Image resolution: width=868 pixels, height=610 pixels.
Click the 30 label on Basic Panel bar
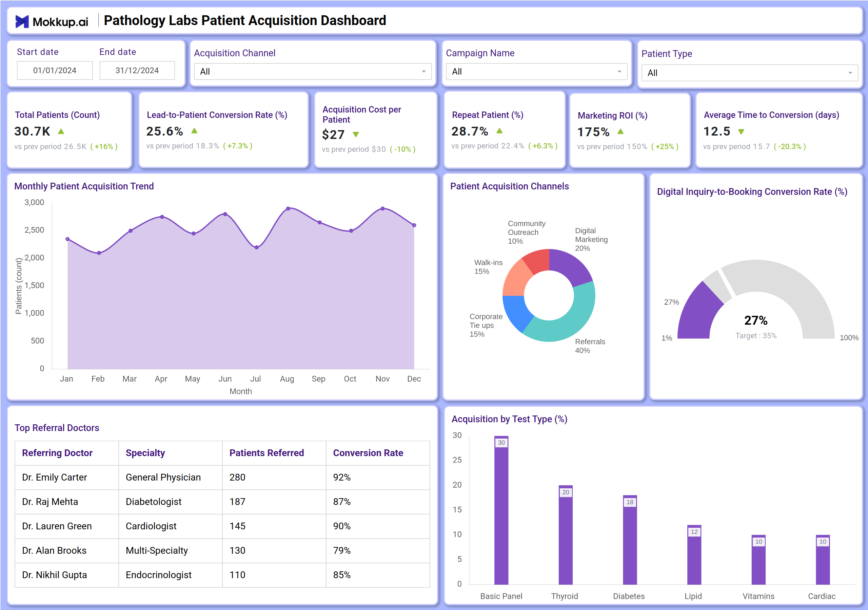(501, 443)
